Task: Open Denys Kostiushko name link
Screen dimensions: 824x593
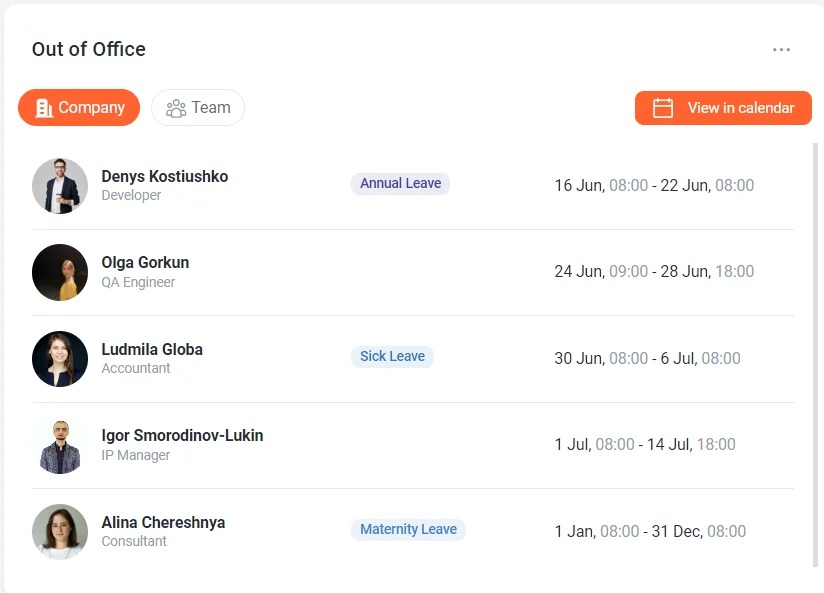Action: coord(164,177)
